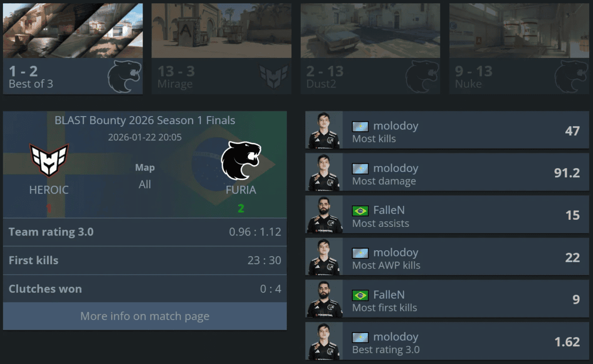Click FURIA logo on the Dust2 tab
593x364 pixels.
pyautogui.click(x=422, y=76)
